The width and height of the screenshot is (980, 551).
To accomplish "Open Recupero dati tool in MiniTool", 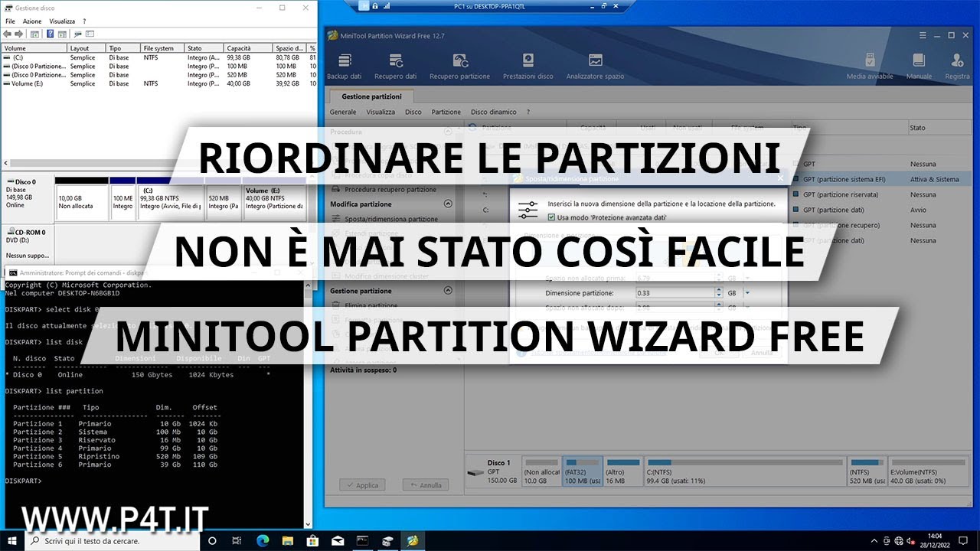I will (395, 66).
